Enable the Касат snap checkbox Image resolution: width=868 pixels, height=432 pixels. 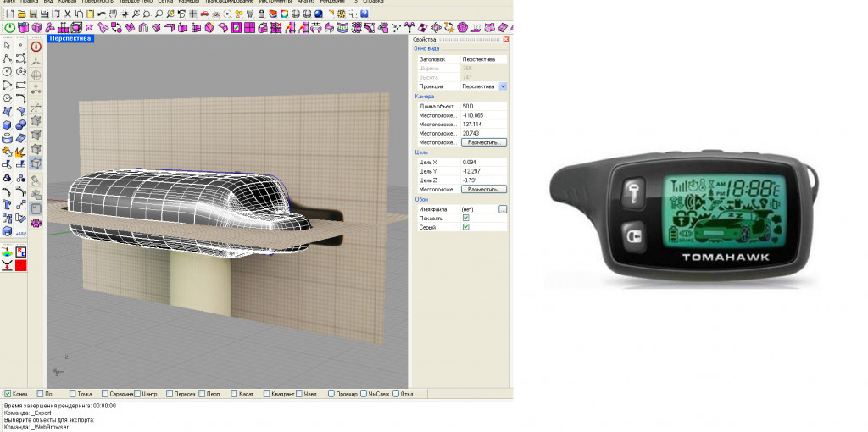pyautogui.click(x=234, y=394)
